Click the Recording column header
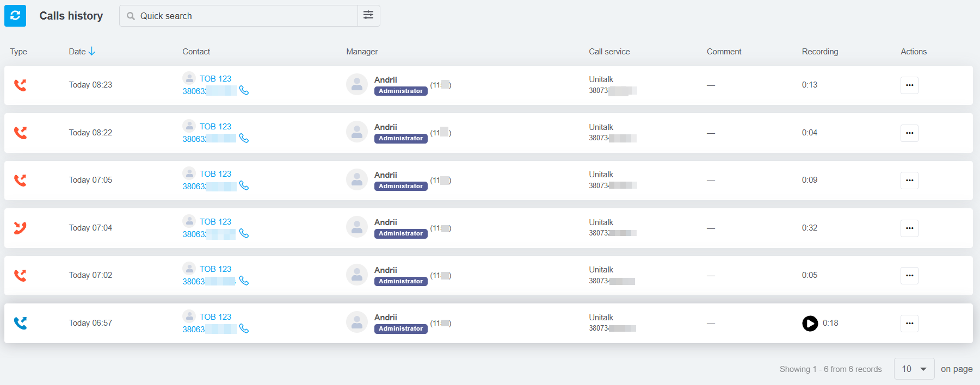The width and height of the screenshot is (980, 385). pos(819,52)
